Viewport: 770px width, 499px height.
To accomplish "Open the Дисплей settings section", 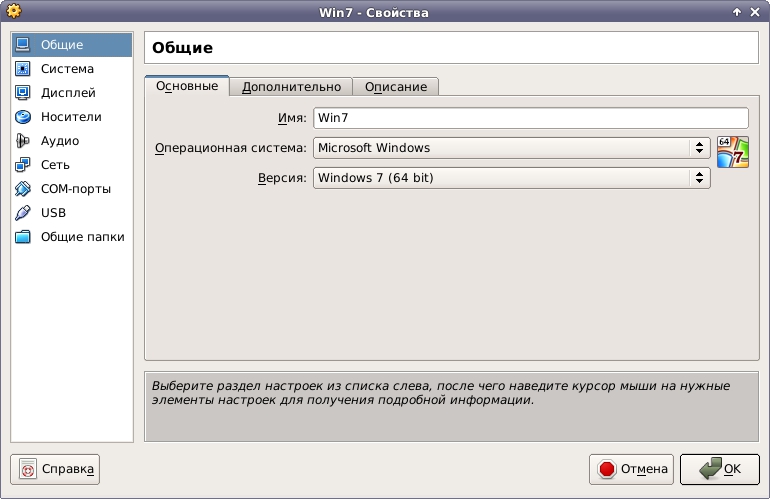I will pos(72,93).
